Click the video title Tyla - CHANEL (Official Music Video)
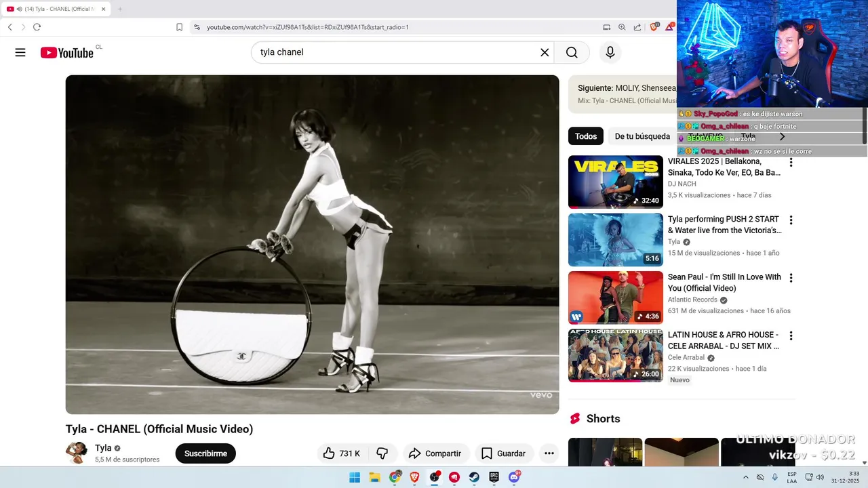 pyautogui.click(x=159, y=429)
